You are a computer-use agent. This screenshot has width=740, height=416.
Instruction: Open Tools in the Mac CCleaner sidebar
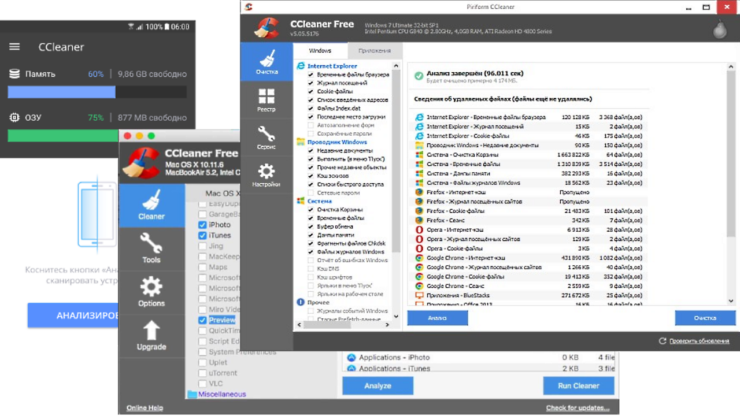(x=151, y=249)
